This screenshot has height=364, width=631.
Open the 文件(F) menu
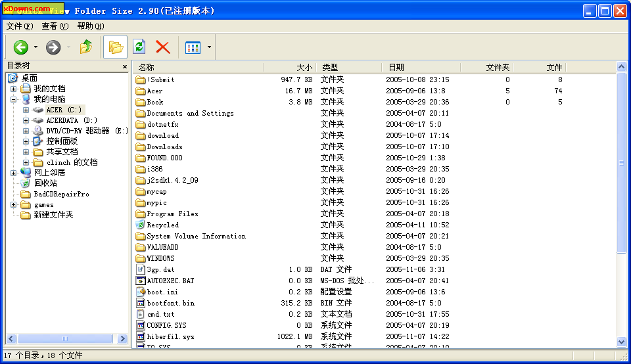[x=19, y=26]
